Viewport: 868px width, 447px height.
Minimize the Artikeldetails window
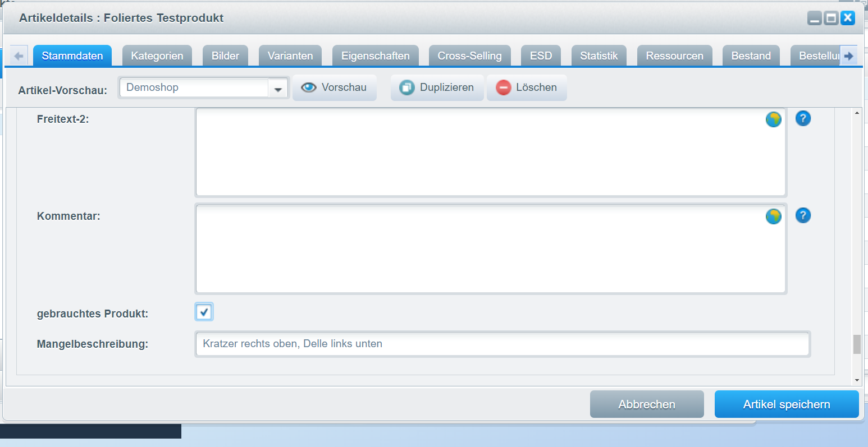click(815, 18)
